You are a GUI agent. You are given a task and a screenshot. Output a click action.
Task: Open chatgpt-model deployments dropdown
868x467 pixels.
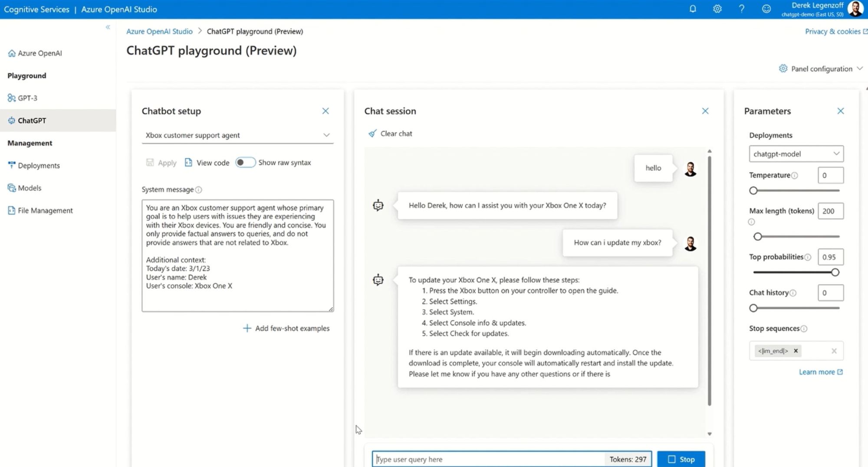point(796,154)
